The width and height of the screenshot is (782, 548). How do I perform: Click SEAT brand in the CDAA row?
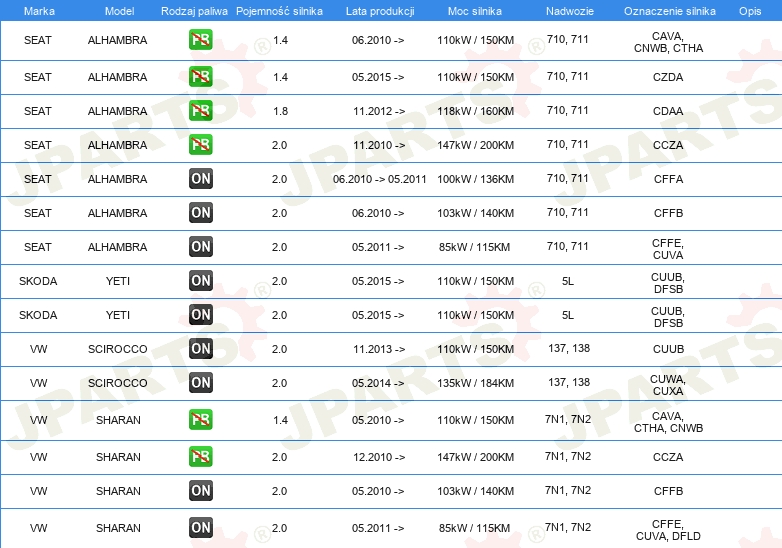(x=38, y=111)
